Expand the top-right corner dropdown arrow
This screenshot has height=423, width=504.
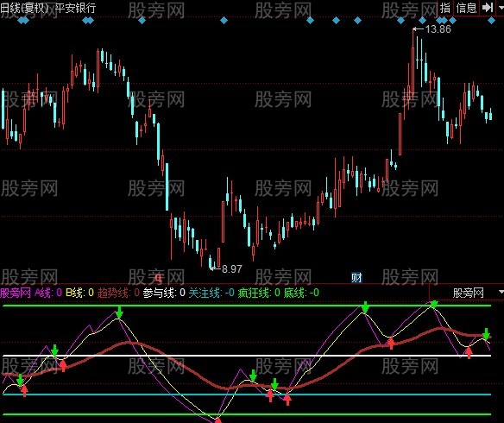501,7
